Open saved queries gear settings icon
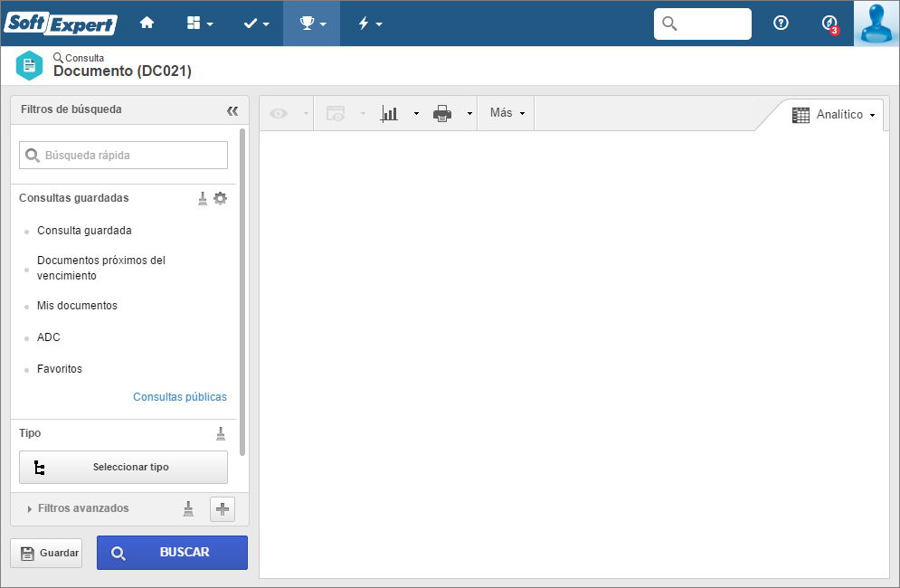 [x=221, y=198]
